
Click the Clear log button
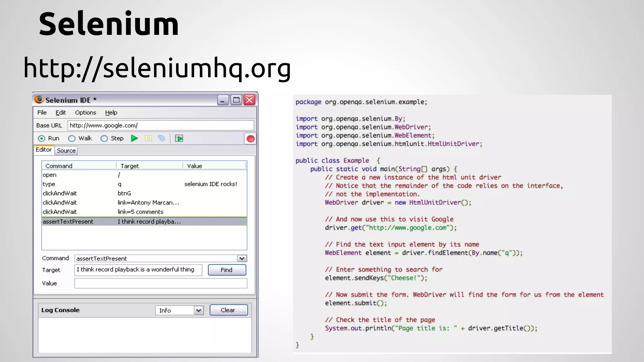pyautogui.click(x=228, y=310)
